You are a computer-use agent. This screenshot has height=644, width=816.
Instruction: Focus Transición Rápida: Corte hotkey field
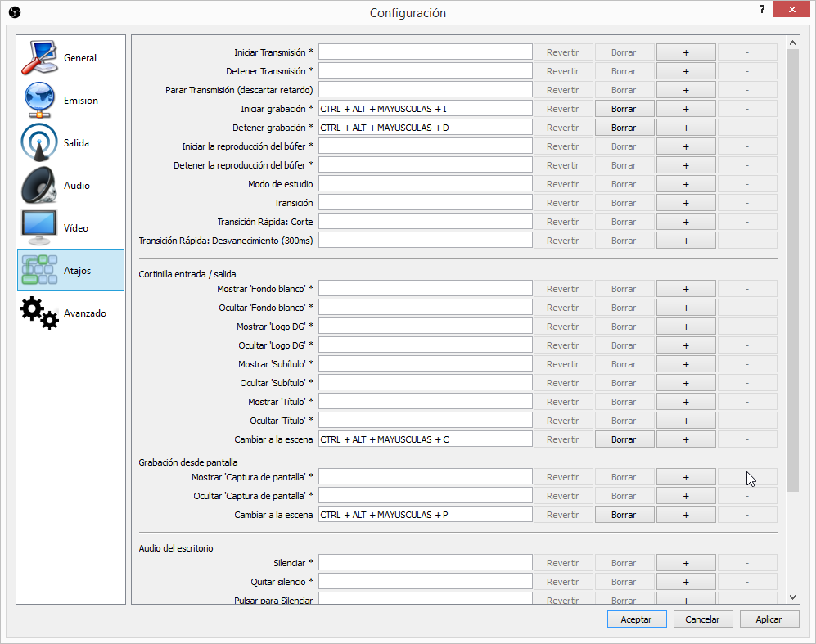click(x=425, y=221)
